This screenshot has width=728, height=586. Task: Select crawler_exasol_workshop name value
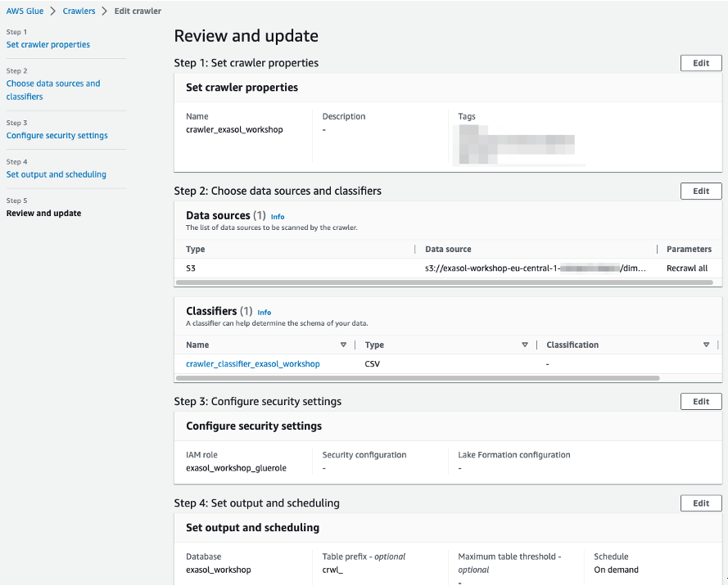click(x=234, y=129)
